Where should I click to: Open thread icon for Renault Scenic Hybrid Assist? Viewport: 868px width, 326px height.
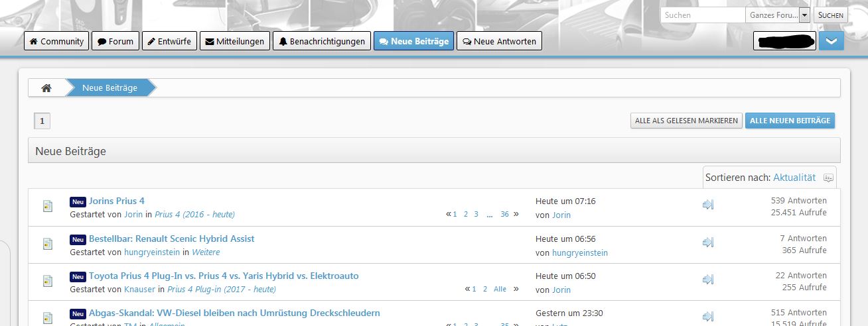point(47,244)
